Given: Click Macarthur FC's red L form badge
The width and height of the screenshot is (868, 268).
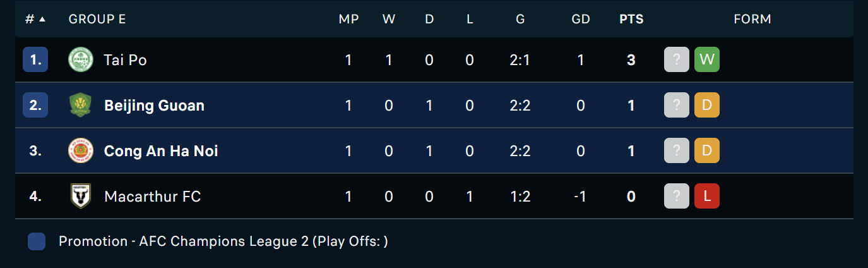Looking at the screenshot, I should point(707,197).
